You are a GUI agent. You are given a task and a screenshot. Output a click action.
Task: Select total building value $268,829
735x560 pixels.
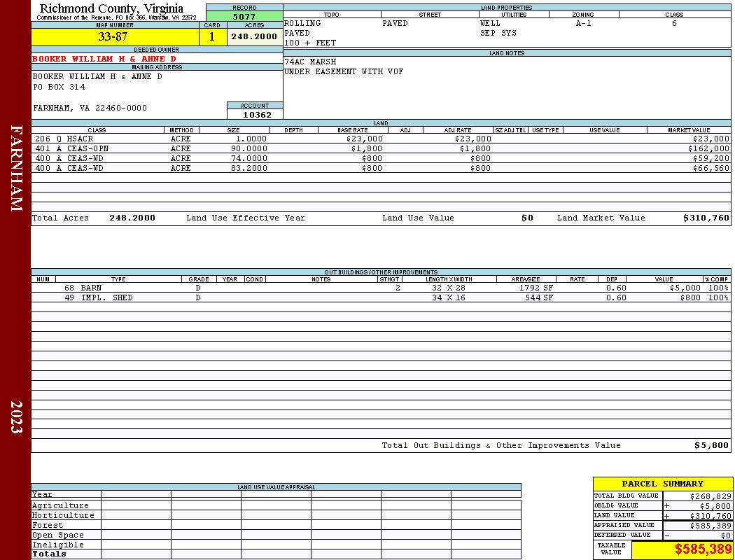click(x=710, y=496)
